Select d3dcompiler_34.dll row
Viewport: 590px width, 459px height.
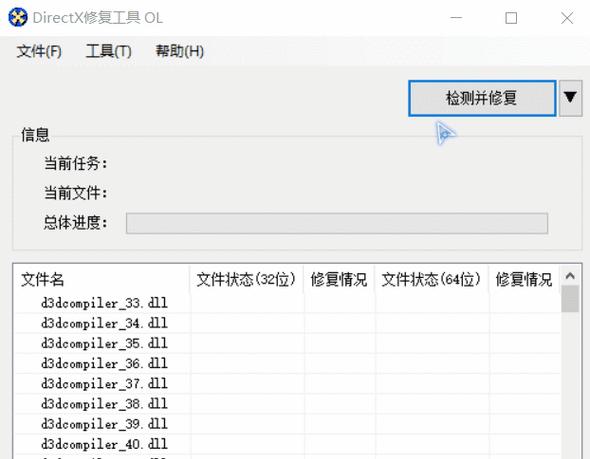(x=287, y=323)
